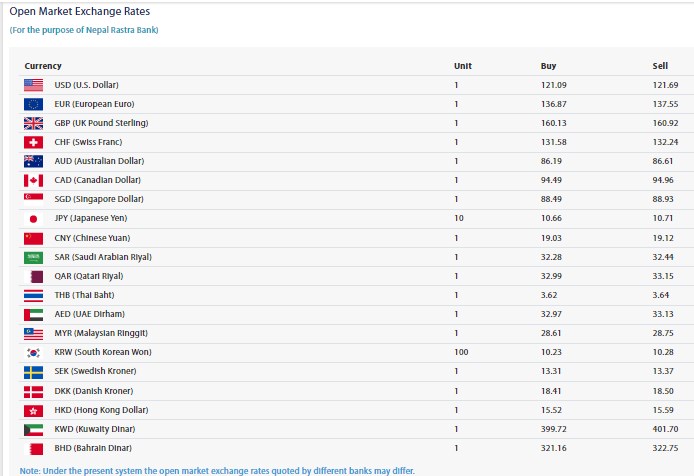Click the South Korean flag icon
The image size is (694, 476).
coord(33,352)
